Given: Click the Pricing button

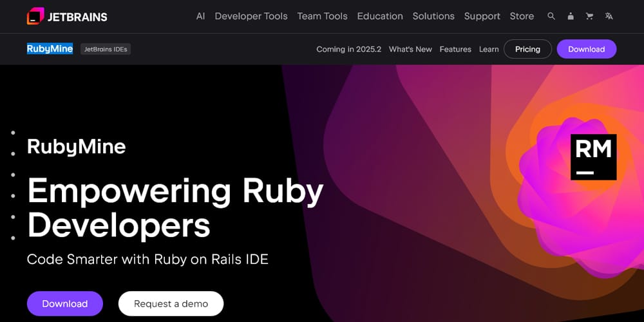Looking at the screenshot, I should [528, 50].
